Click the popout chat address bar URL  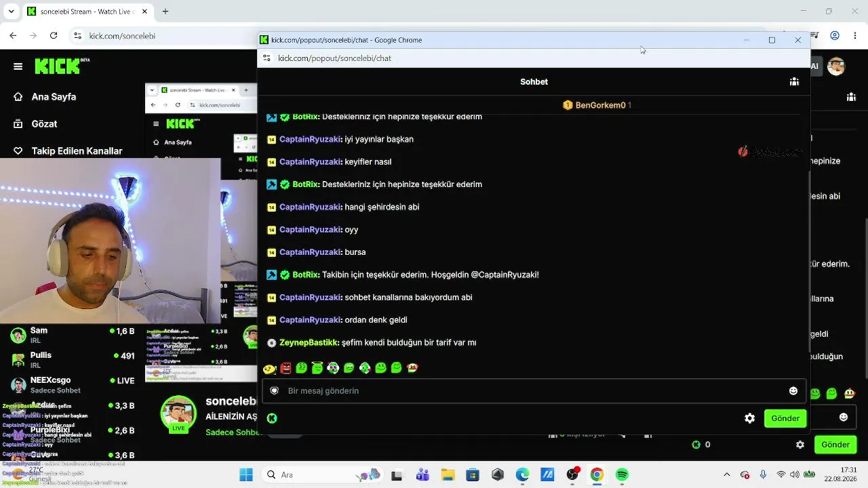(x=334, y=58)
